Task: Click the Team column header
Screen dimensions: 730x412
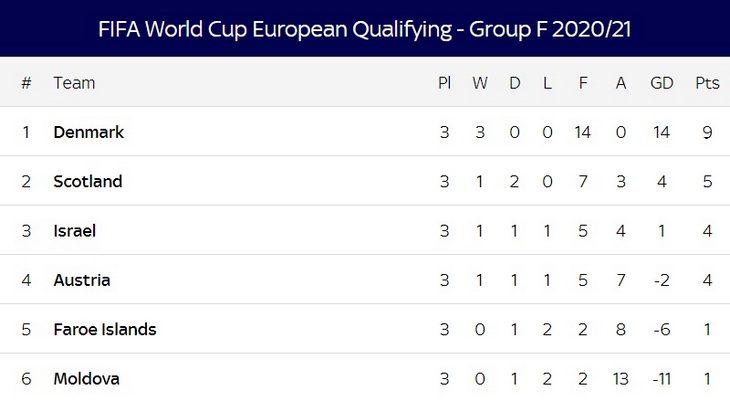Action: point(74,83)
